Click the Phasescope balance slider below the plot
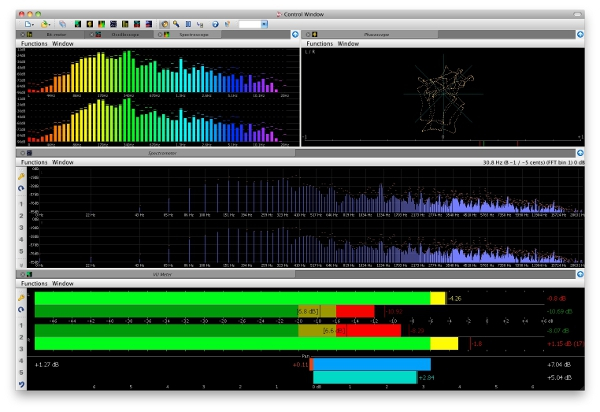600x412 pixels. click(441, 139)
